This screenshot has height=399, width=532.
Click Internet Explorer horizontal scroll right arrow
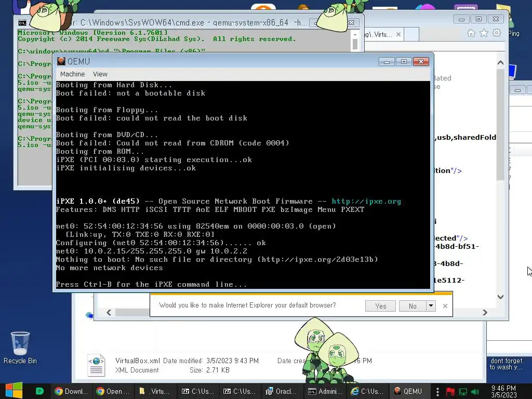485,312
